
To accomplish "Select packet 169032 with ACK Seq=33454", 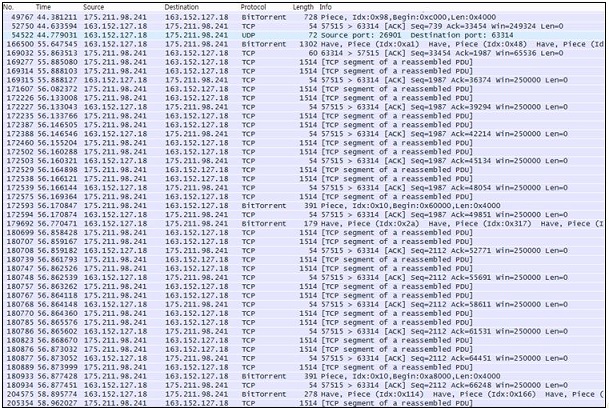I will (303, 53).
